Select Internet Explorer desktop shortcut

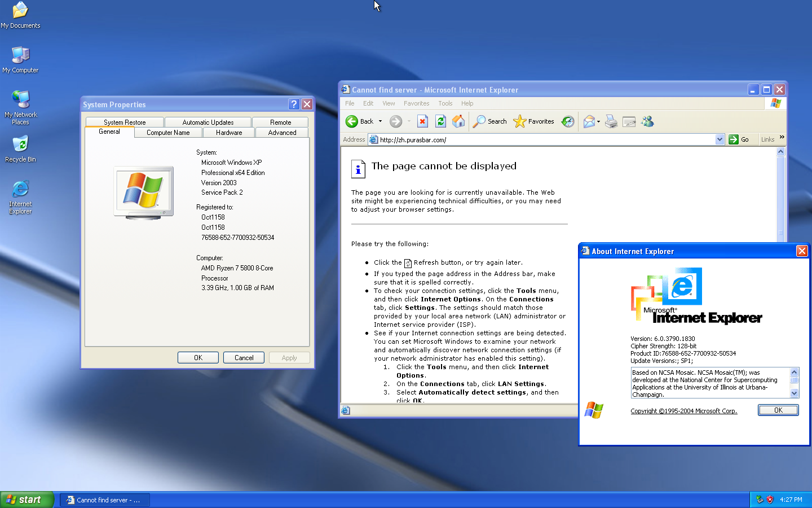tap(20, 198)
